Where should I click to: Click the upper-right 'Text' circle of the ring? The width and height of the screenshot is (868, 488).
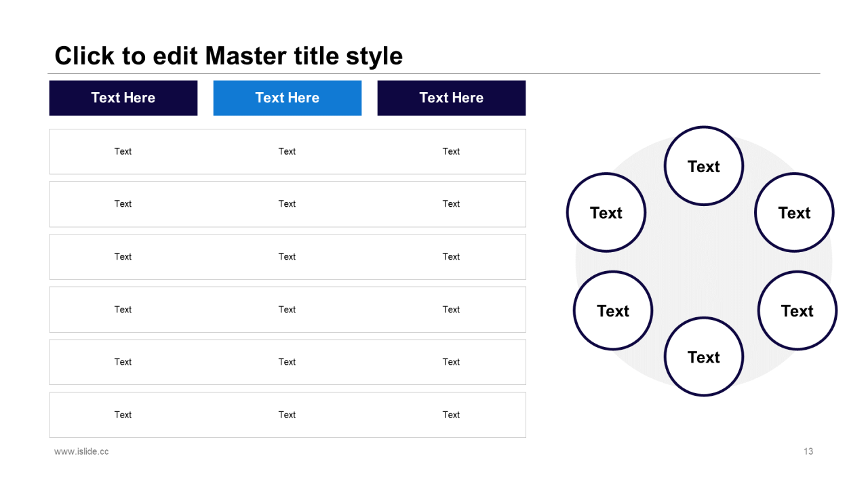tap(794, 213)
